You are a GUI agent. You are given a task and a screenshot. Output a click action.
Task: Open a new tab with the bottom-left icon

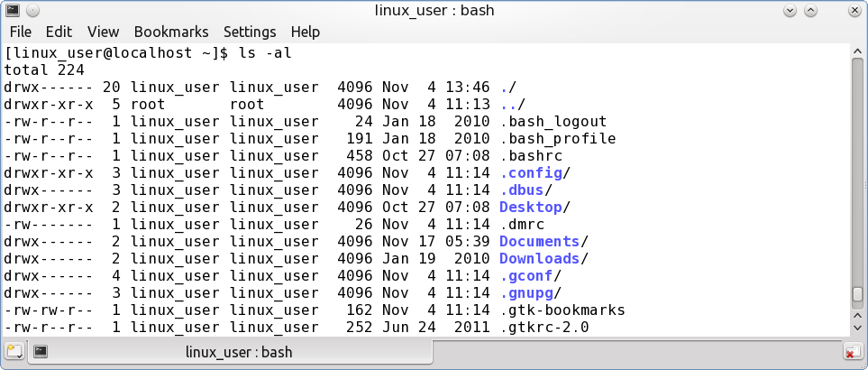[14, 351]
